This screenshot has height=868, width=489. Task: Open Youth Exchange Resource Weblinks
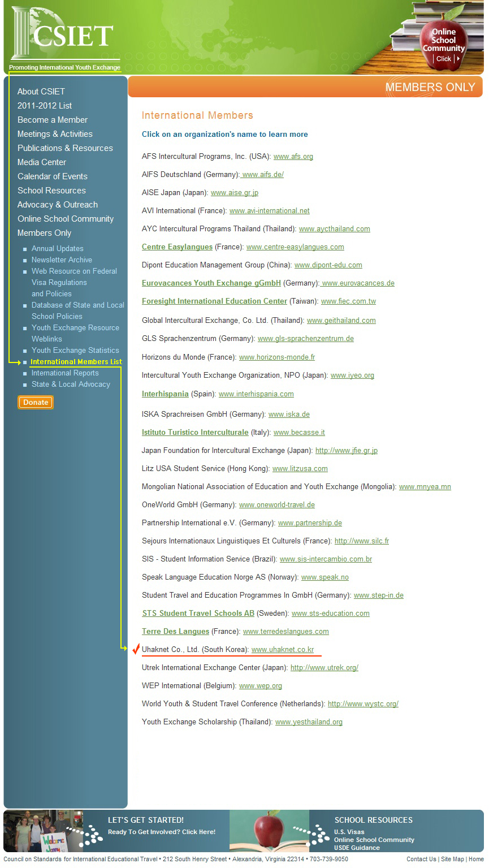[x=75, y=333]
